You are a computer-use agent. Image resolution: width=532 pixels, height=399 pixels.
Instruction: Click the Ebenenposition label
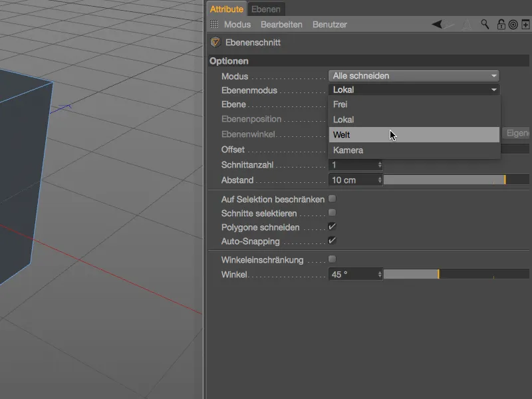click(x=251, y=119)
